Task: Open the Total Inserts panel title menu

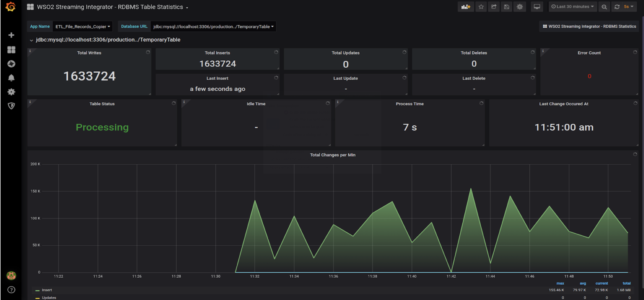Action: [217, 53]
